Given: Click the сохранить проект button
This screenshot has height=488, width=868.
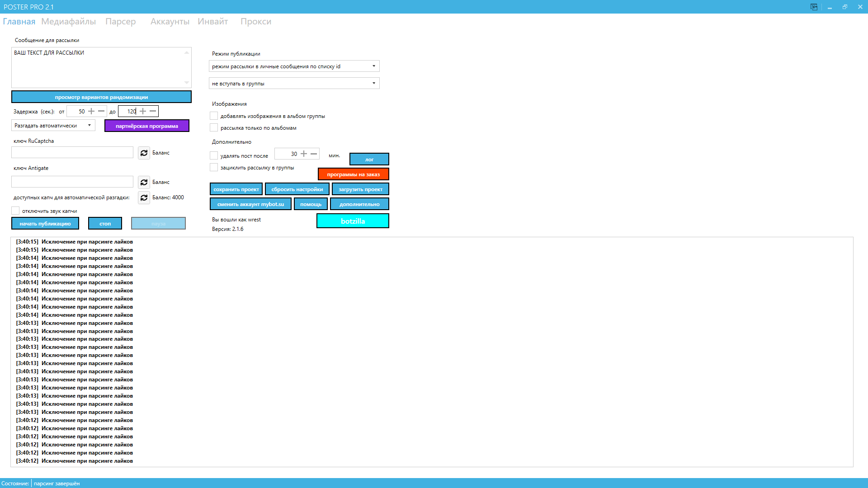Looking at the screenshot, I should (236, 189).
